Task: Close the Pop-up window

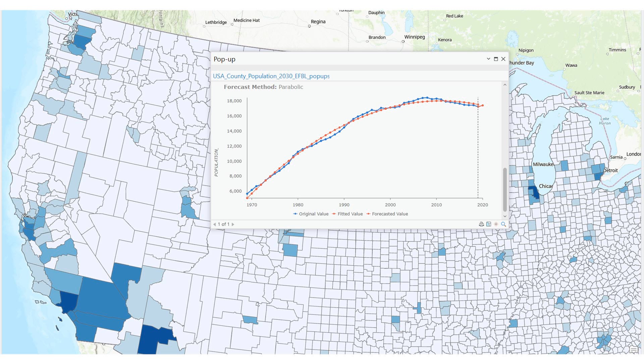Action: click(503, 59)
